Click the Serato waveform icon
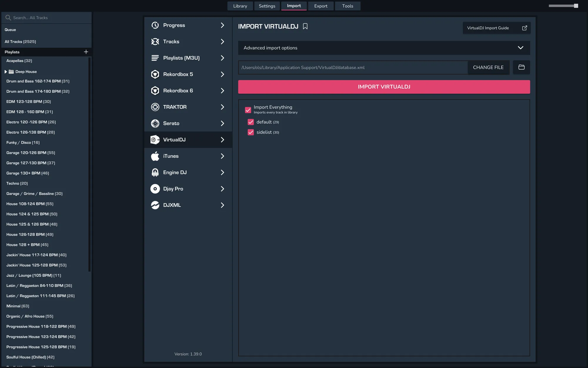Viewport: 588px width, 368px height. (155, 123)
